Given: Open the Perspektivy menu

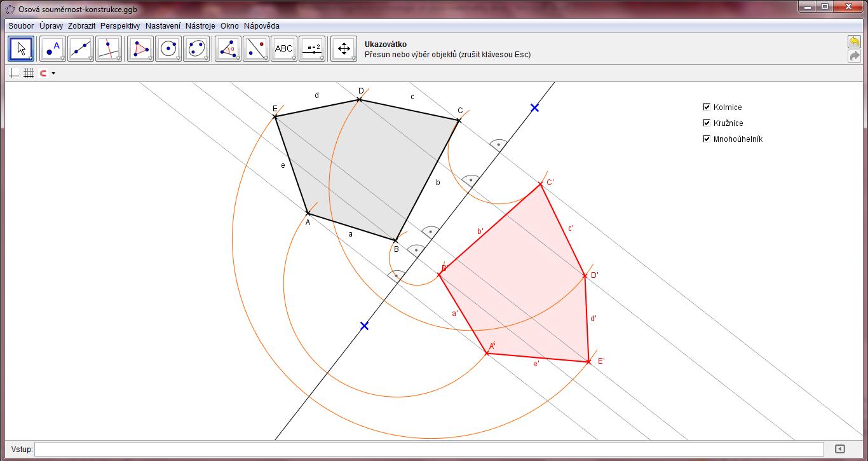Looking at the screenshot, I should 120,26.
